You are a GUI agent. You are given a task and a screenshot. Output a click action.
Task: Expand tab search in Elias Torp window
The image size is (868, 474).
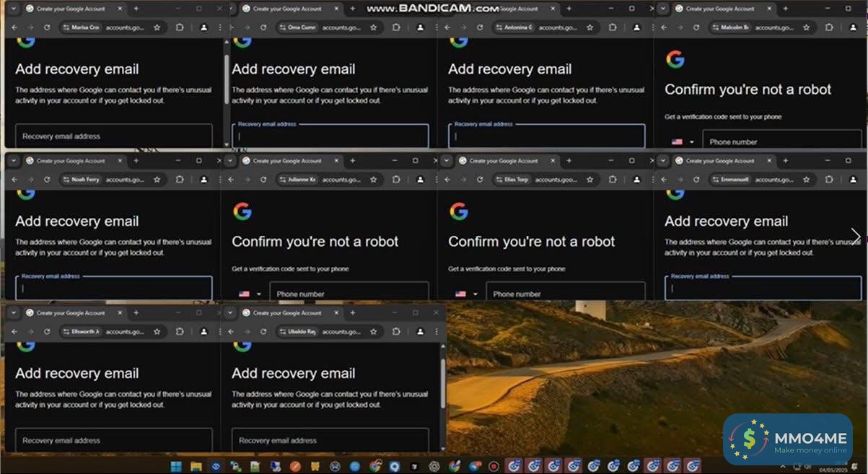pyautogui.click(x=446, y=161)
